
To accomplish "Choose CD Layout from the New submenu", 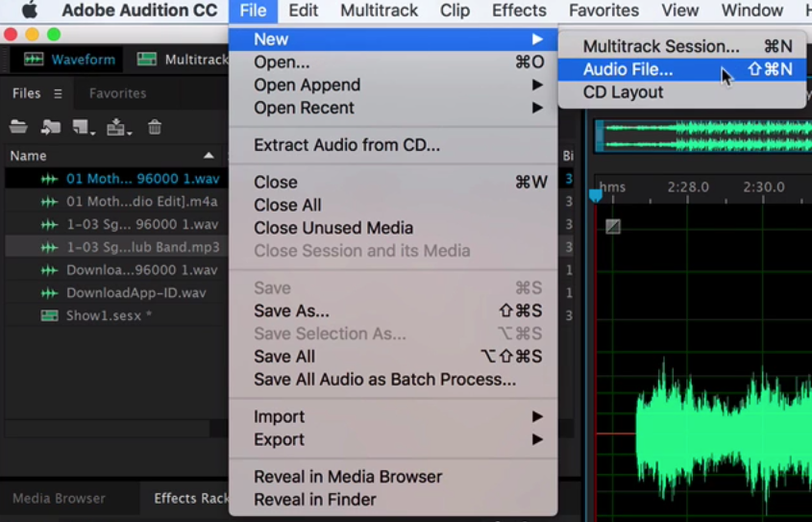I will point(682,91).
